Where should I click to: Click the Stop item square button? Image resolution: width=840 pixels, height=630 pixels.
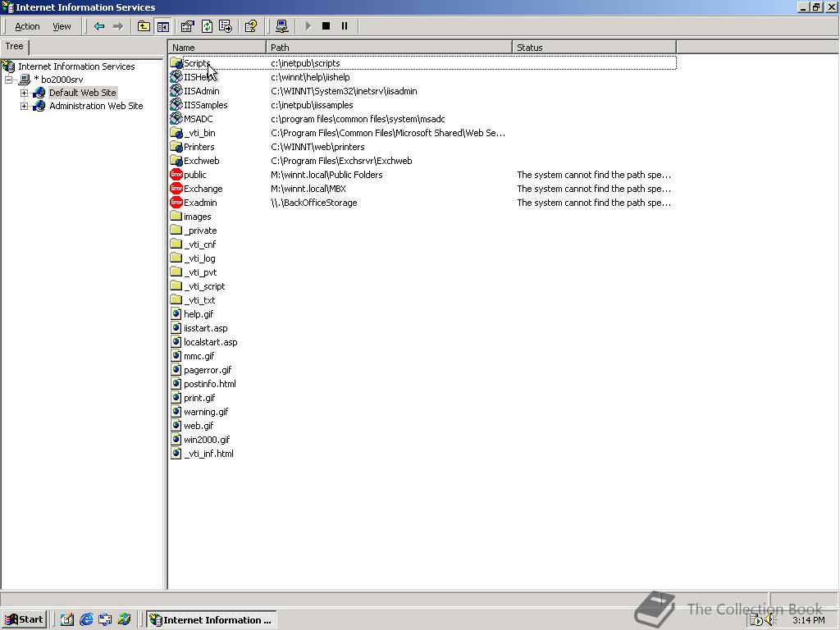(x=326, y=26)
